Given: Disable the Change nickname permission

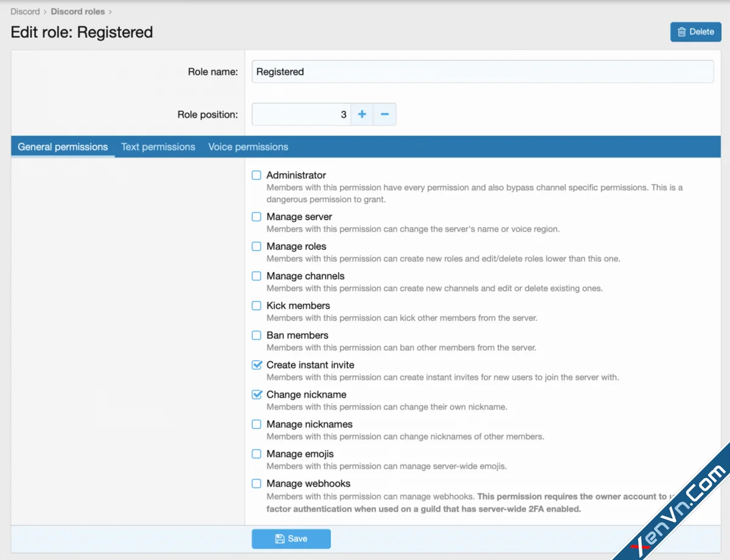Looking at the screenshot, I should tap(256, 394).
